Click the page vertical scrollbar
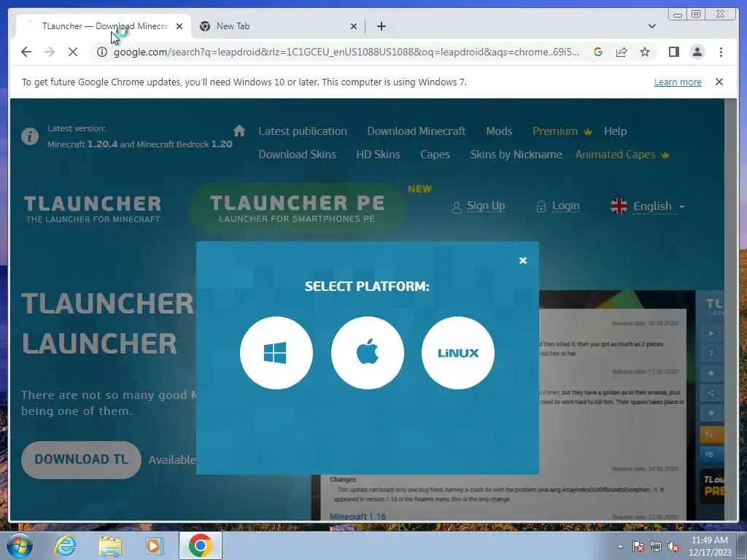747x560 pixels. point(729,309)
